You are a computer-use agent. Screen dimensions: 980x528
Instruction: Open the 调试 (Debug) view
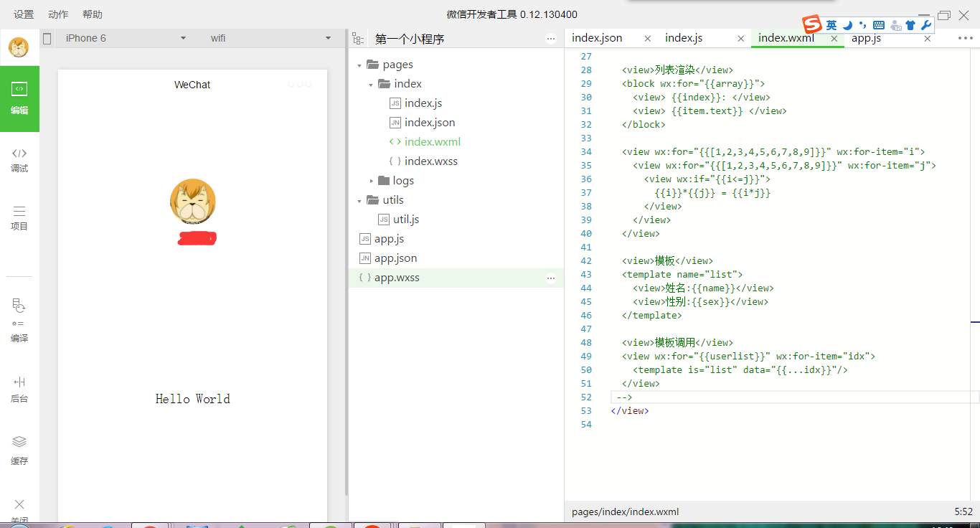coord(19,159)
